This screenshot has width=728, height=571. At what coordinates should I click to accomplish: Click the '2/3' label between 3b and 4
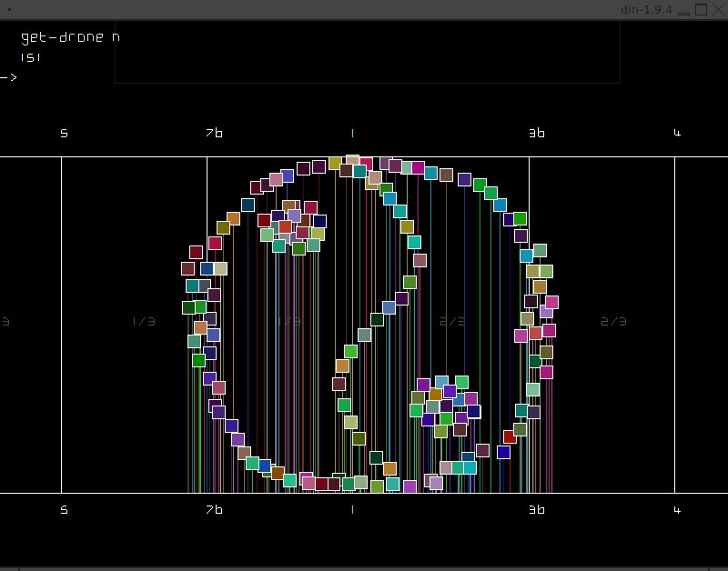pyautogui.click(x=613, y=322)
